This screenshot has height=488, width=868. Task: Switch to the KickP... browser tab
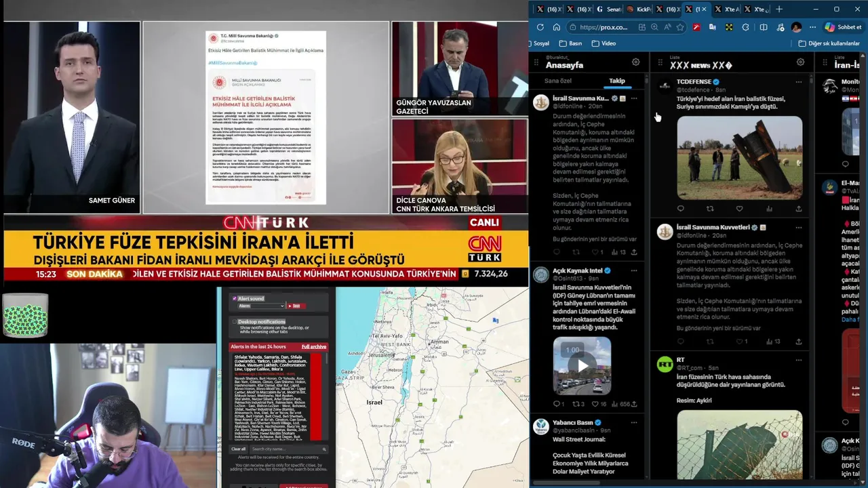point(639,9)
